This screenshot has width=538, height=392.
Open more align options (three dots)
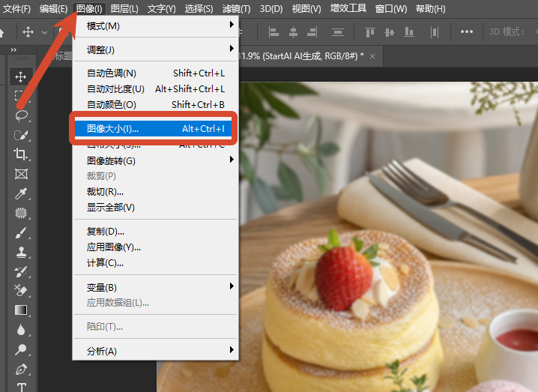coord(467,32)
